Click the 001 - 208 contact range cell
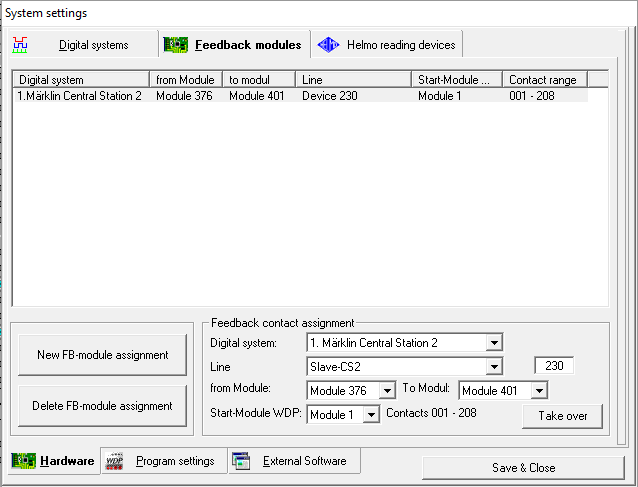The image size is (638, 487). coord(532,96)
